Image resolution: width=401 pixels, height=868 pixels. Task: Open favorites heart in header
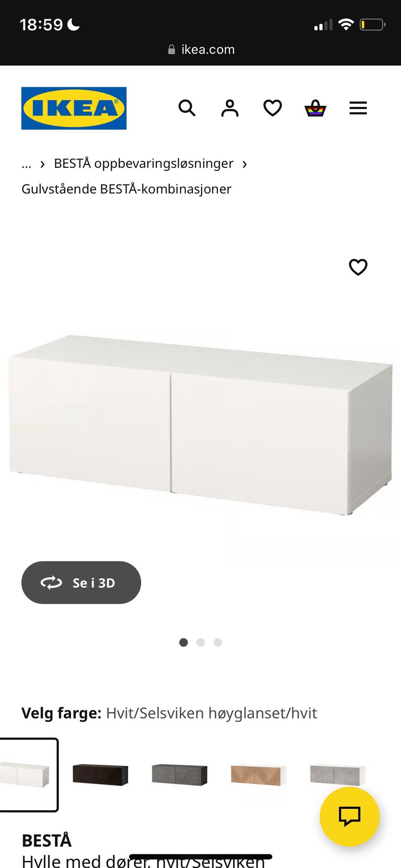coord(272,108)
